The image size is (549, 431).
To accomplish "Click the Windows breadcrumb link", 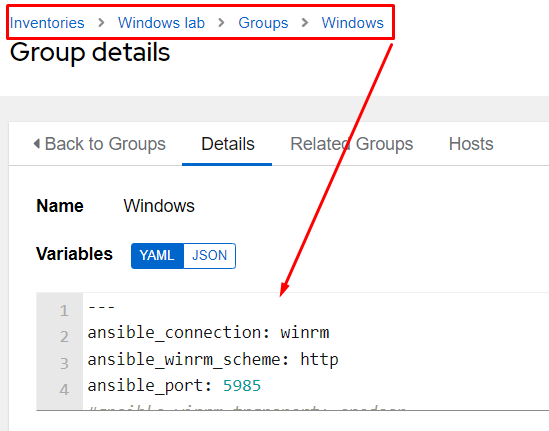I will 353,23.
